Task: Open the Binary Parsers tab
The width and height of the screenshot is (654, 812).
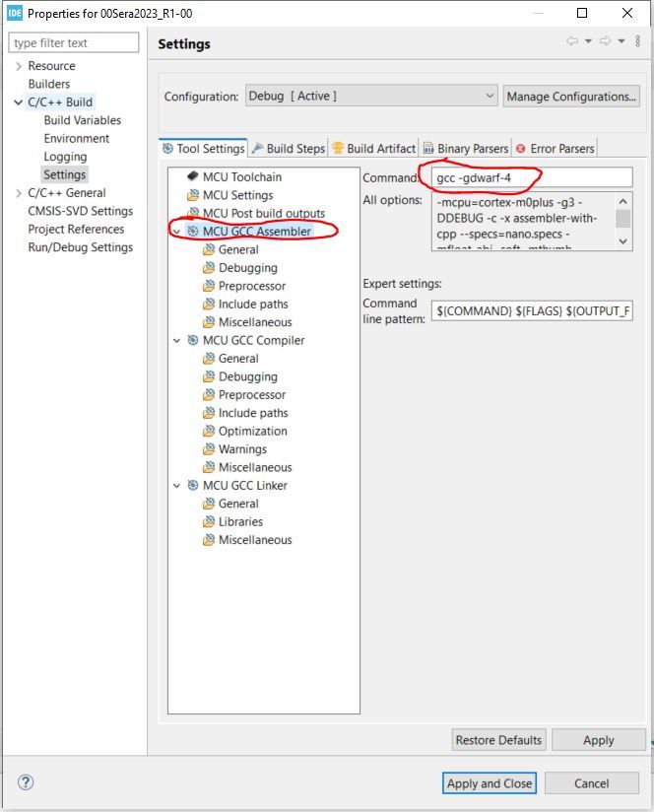Action: pos(466,148)
